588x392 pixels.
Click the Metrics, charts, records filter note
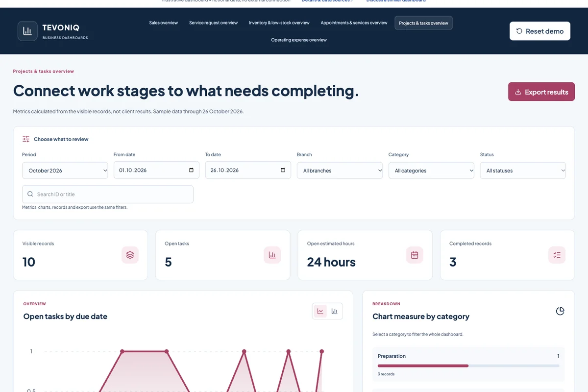(74, 207)
